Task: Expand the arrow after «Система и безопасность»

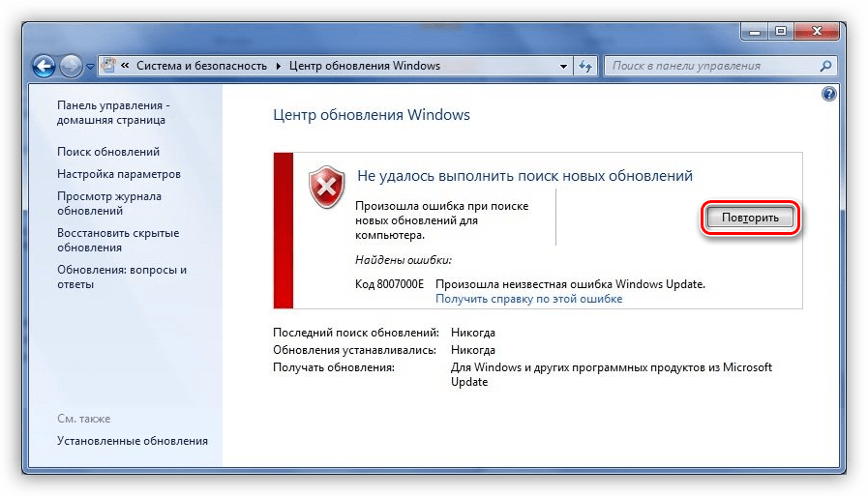Action: tap(280, 67)
